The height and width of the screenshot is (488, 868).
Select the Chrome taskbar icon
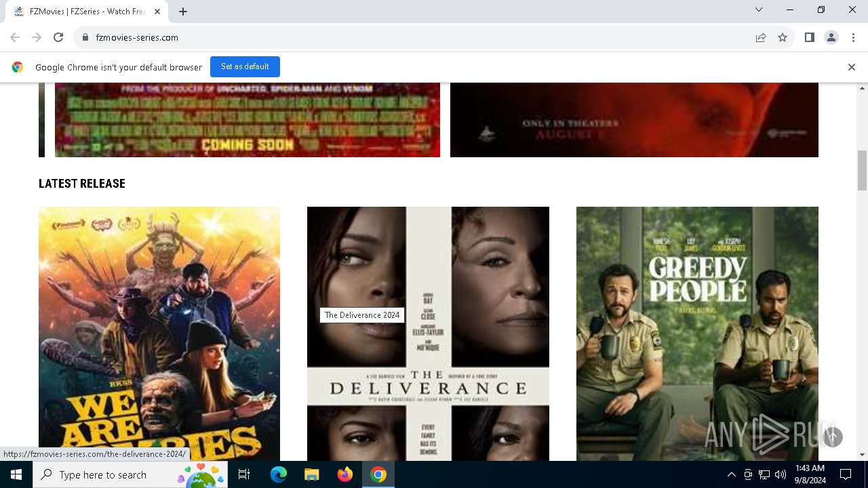[378, 474]
